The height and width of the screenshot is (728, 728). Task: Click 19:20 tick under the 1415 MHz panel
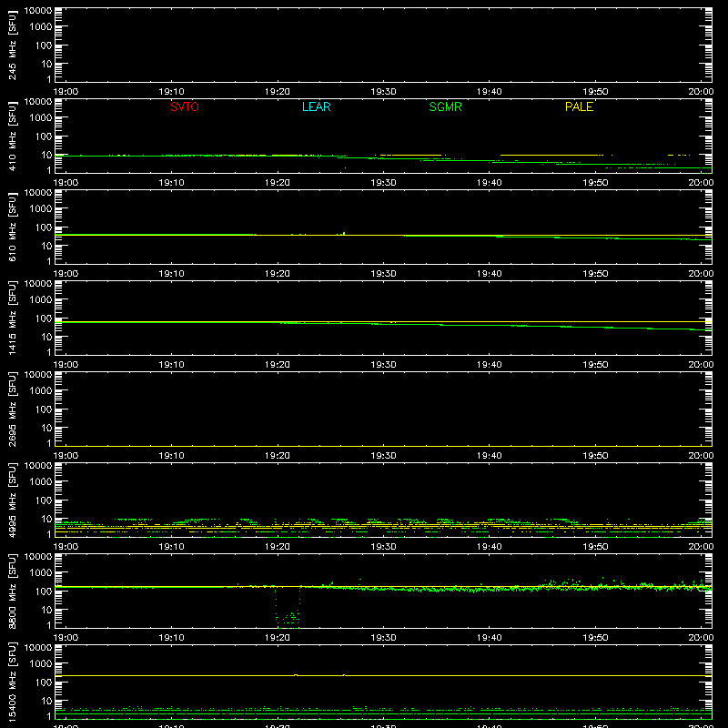pos(278,365)
